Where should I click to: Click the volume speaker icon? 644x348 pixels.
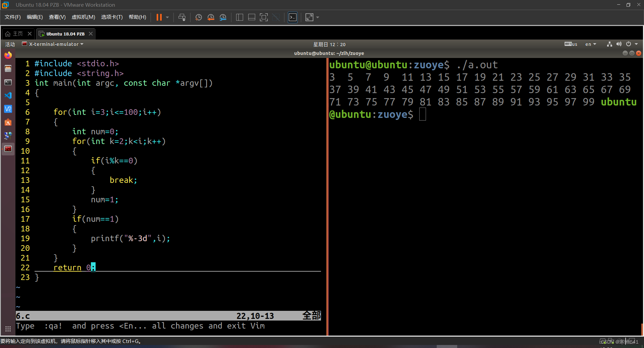coord(619,44)
